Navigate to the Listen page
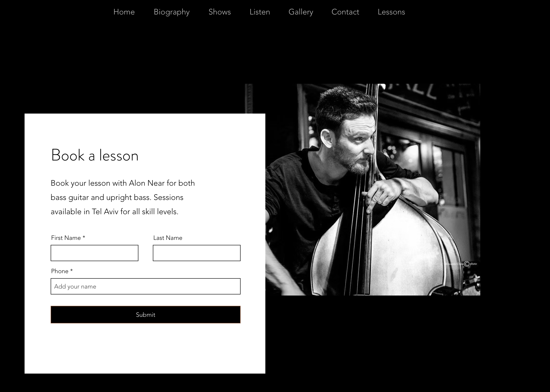The image size is (550, 392). click(260, 12)
